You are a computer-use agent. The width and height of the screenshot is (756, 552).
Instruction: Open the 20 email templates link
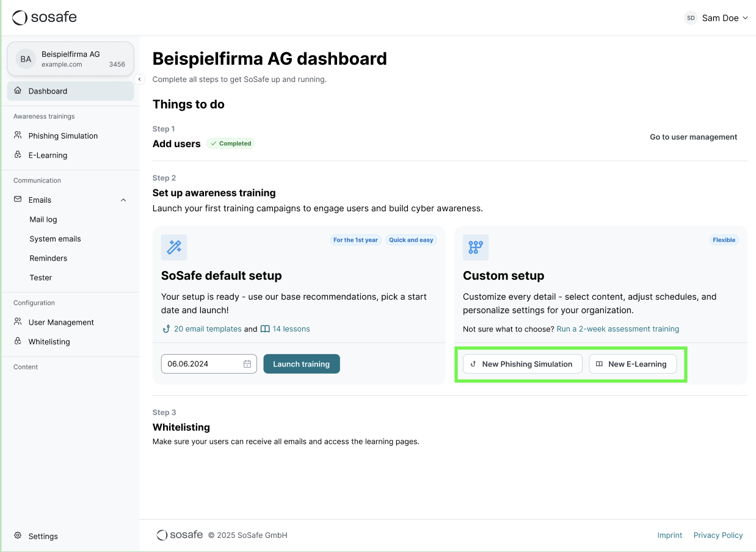coord(207,329)
